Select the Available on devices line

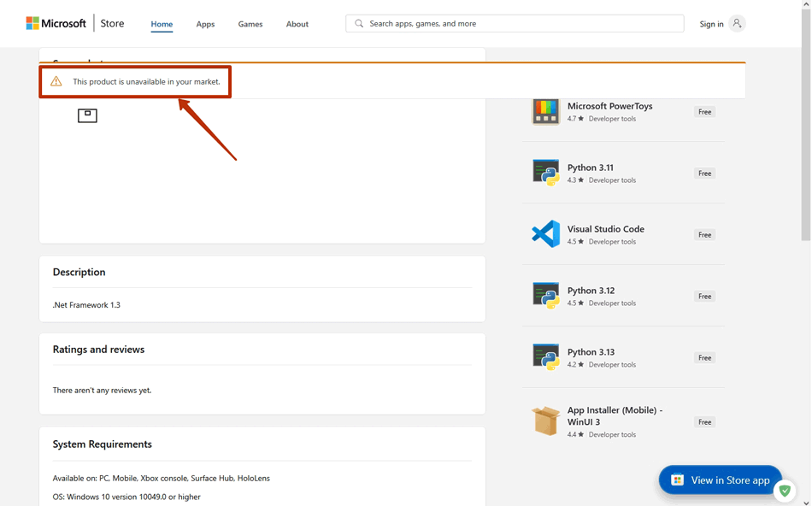(161, 479)
